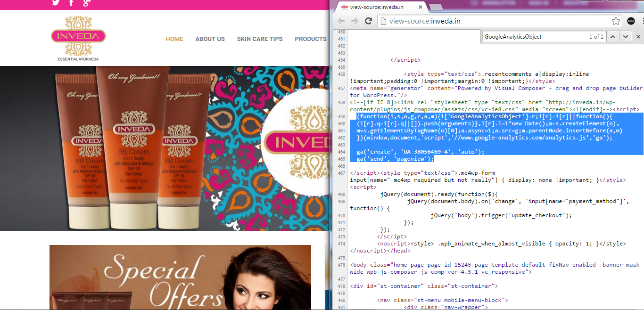Go to the HOME menu item

click(174, 39)
